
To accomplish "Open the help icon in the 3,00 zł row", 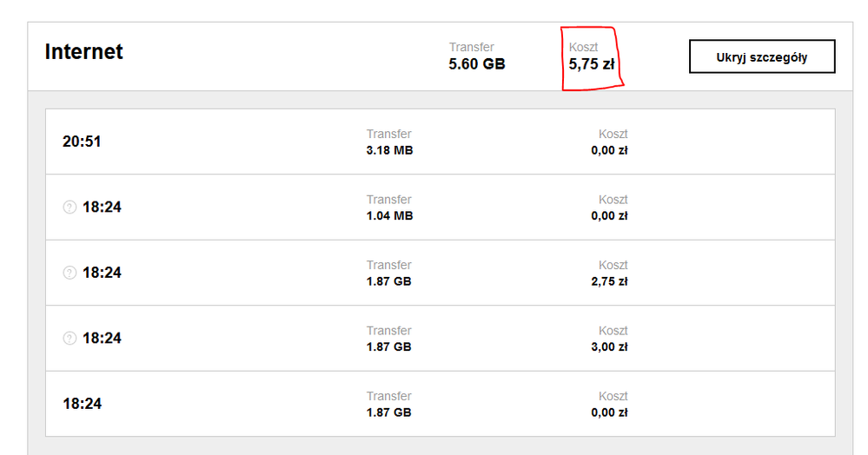I will [x=70, y=339].
